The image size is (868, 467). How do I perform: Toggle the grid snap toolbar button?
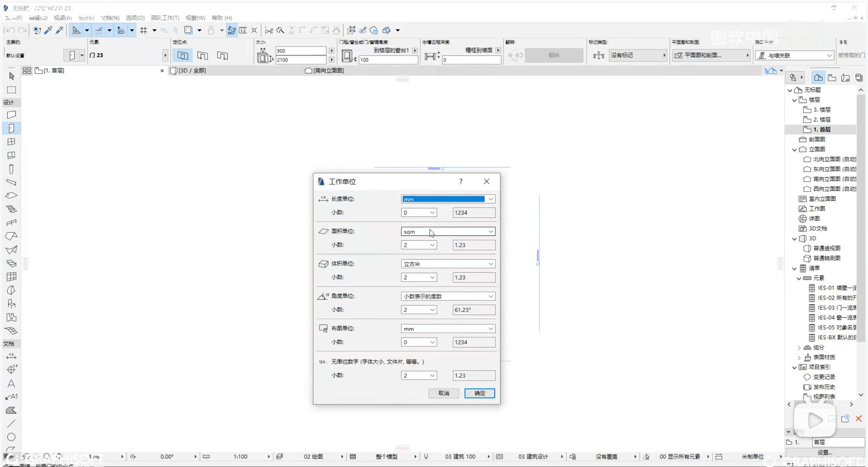143,30
